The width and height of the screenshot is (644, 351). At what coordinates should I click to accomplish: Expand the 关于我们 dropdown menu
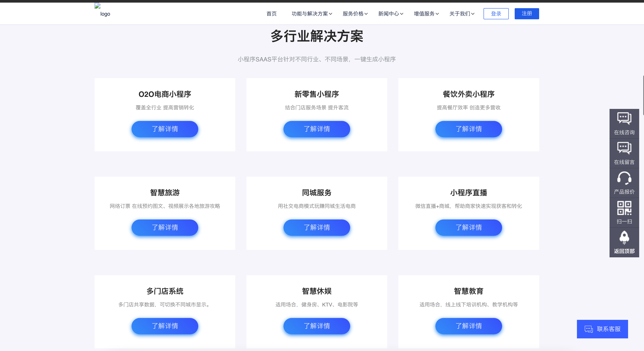(x=462, y=14)
